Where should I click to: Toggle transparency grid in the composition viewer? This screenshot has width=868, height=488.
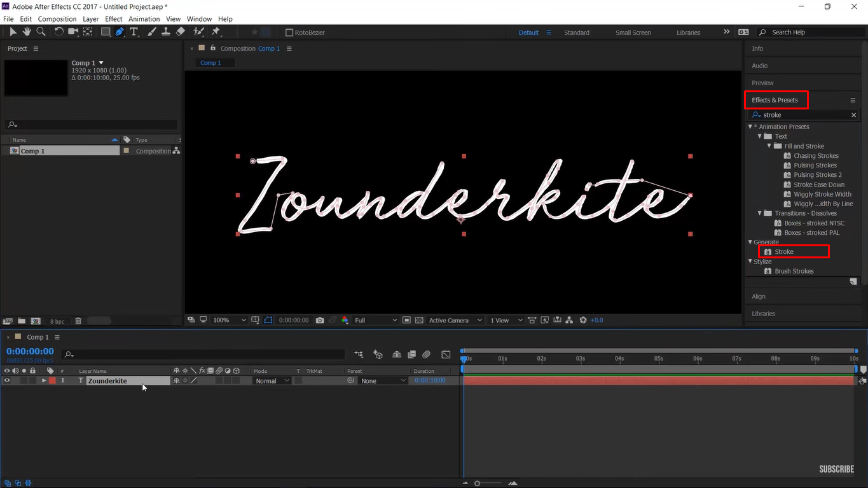pos(419,320)
